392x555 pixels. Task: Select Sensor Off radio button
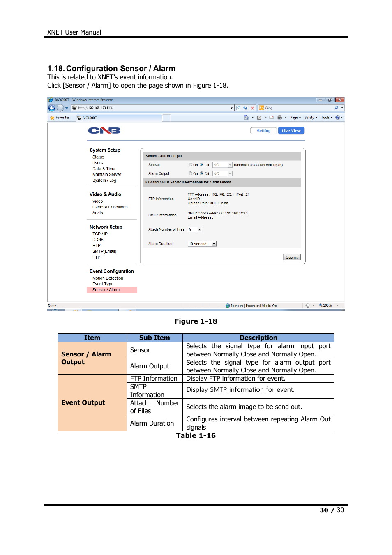coord(202,165)
